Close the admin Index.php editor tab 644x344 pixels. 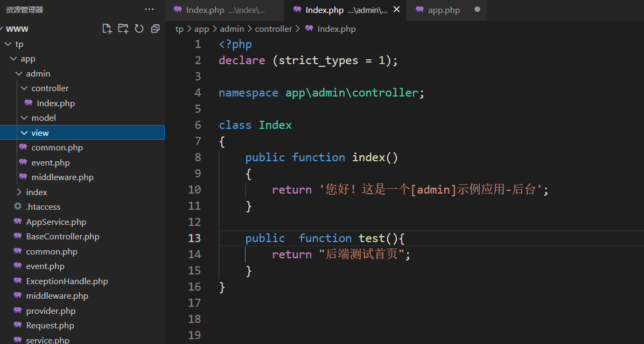(396, 10)
